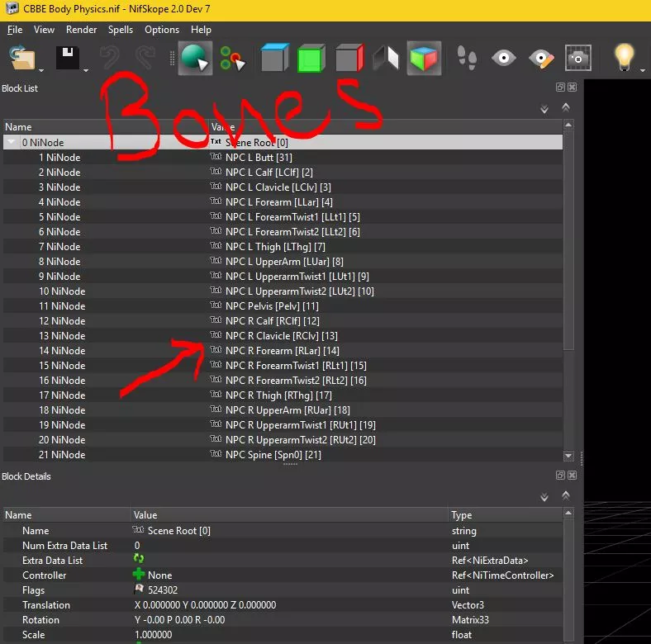651x644 pixels.
Task: Toggle the eye view icon
Action: (x=504, y=58)
